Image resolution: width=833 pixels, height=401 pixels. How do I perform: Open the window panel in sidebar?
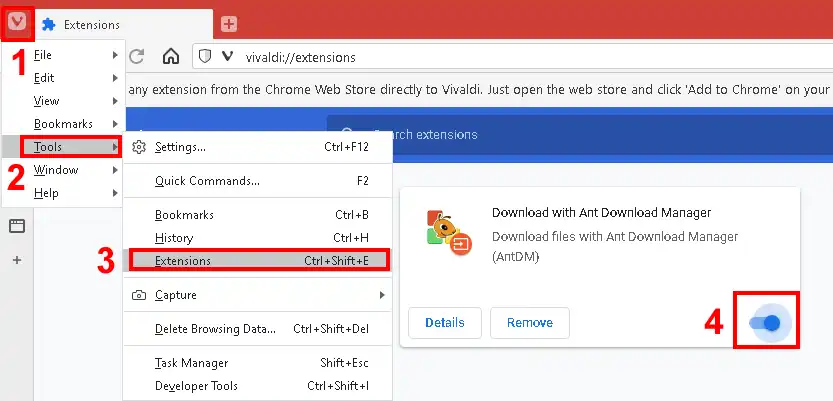17,226
